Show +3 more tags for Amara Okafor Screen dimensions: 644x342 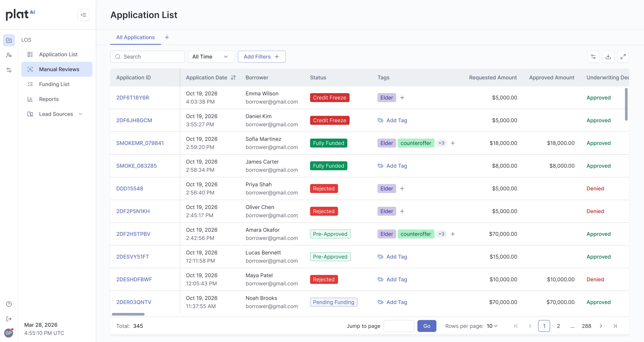tap(441, 234)
